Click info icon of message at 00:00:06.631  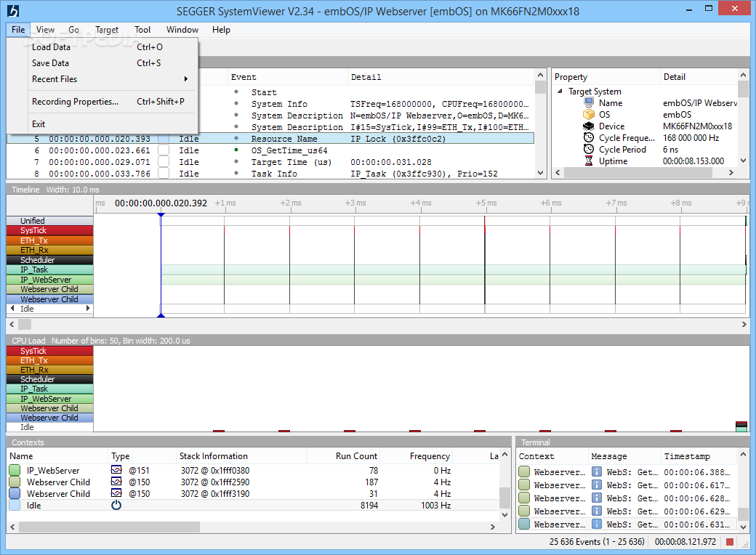(596, 524)
